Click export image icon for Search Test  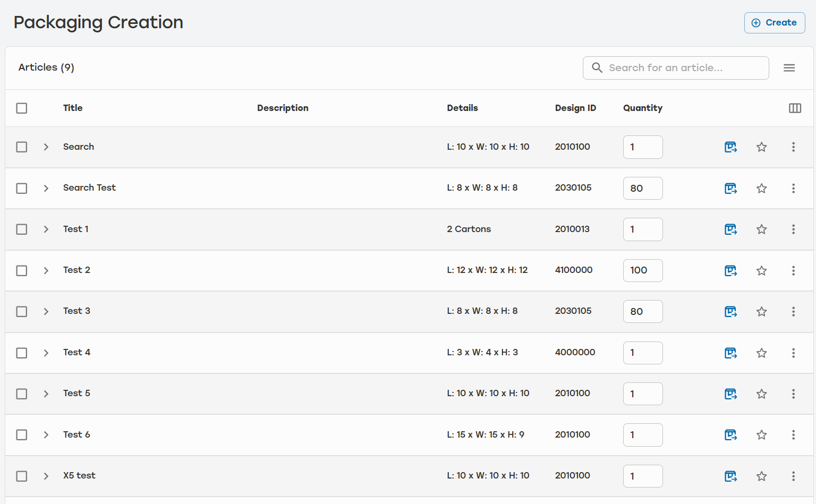[x=731, y=188]
